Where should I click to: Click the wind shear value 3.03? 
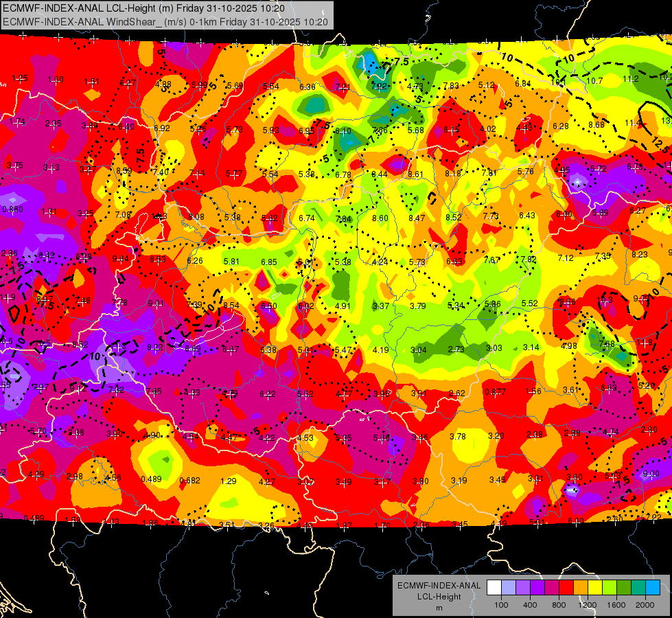pyautogui.click(x=494, y=348)
